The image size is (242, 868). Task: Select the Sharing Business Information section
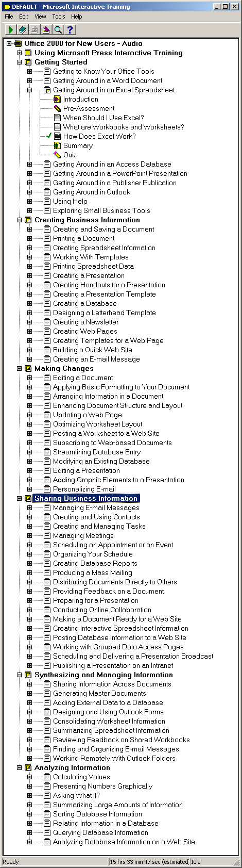86,498
